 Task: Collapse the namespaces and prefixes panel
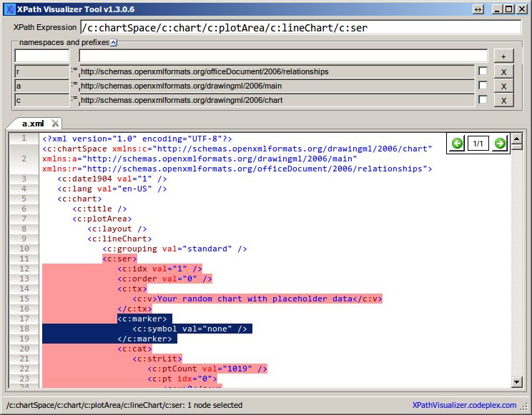114,42
